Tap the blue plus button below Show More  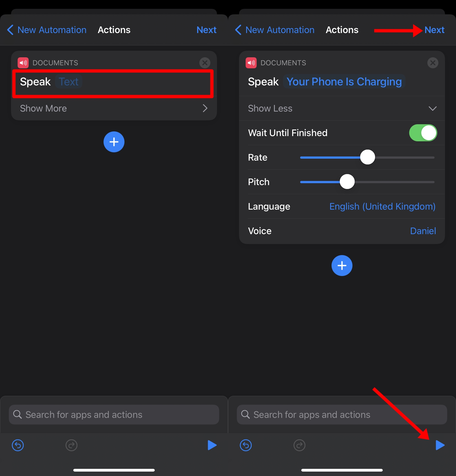click(114, 142)
